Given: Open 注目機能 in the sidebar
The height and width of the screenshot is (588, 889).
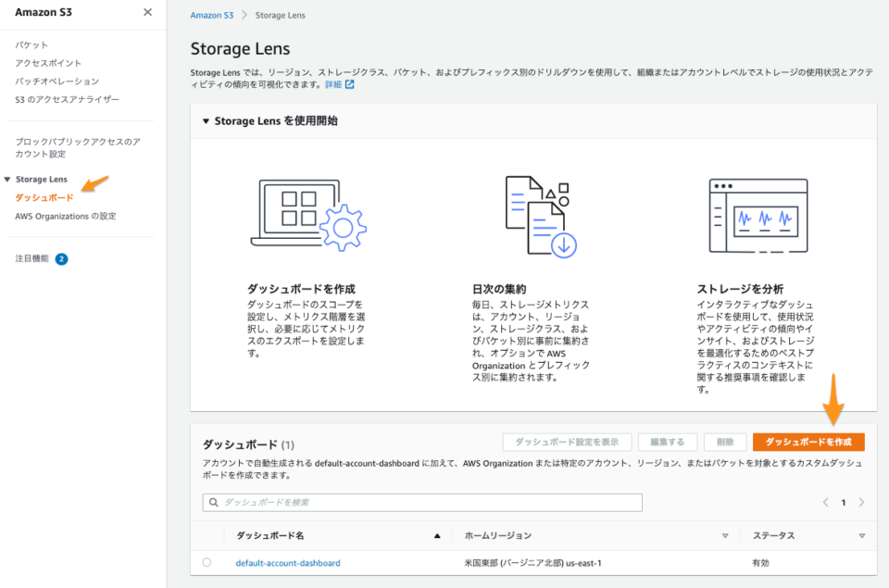Looking at the screenshot, I should pyautogui.click(x=31, y=258).
